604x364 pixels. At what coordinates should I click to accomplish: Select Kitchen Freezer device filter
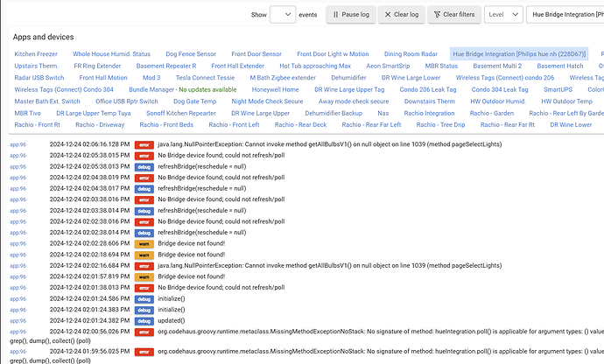(36, 54)
